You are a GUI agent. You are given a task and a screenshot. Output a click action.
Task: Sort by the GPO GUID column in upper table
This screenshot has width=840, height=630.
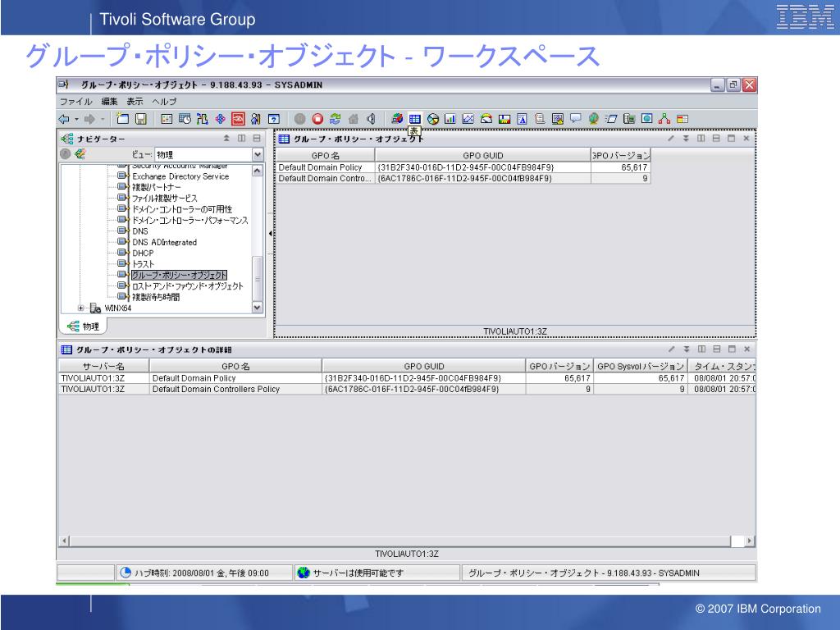tap(482, 155)
